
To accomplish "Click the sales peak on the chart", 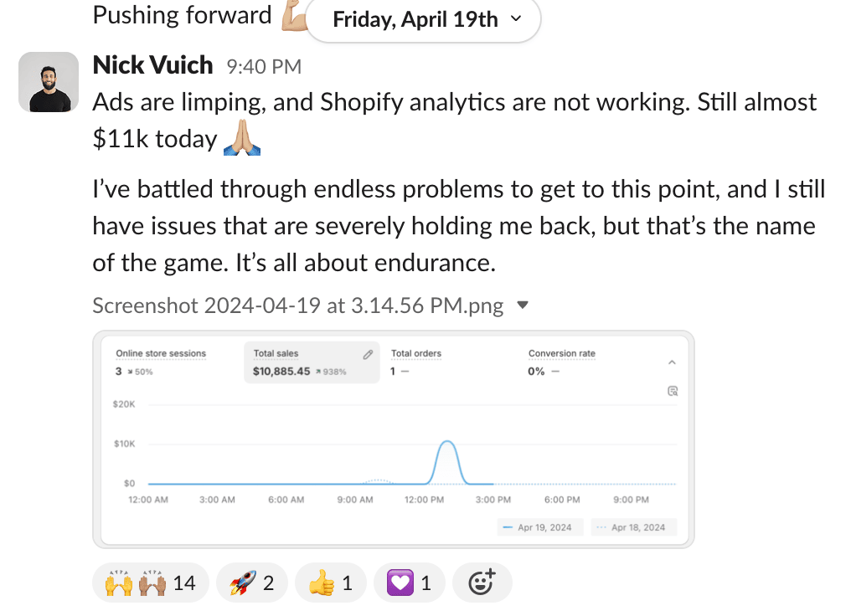I will click(448, 442).
